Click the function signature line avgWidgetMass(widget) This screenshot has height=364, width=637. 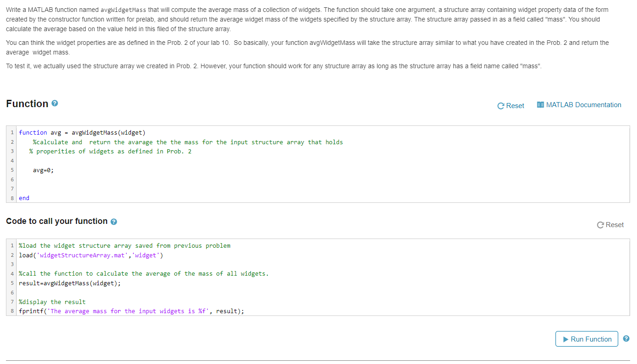point(82,133)
